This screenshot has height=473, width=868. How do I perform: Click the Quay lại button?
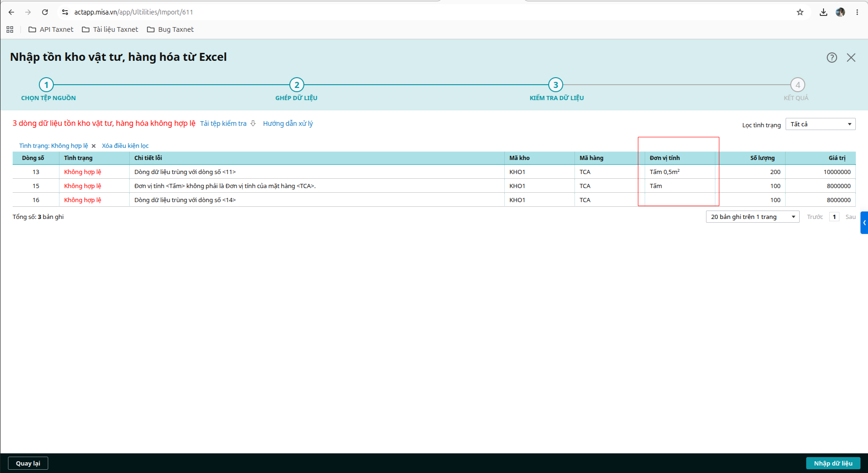click(x=28, y=463)
